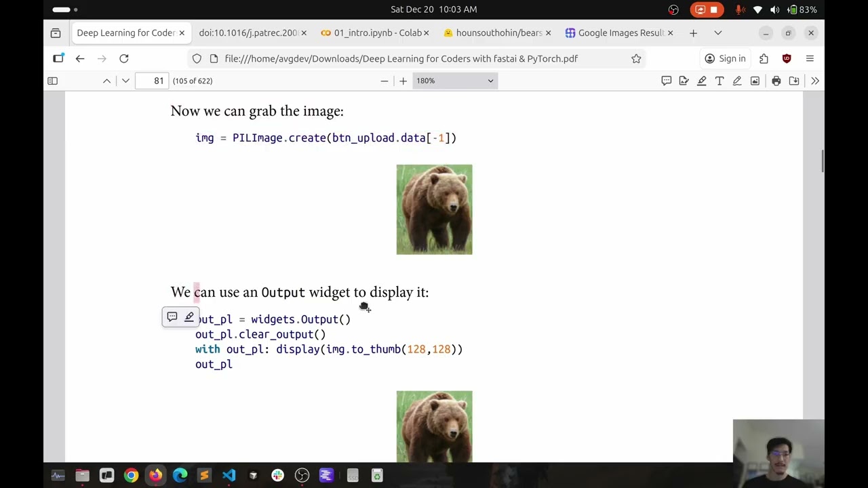Open Slack from the dock
This screenshot has width=868, height=488.
click(x=277, y=476)
